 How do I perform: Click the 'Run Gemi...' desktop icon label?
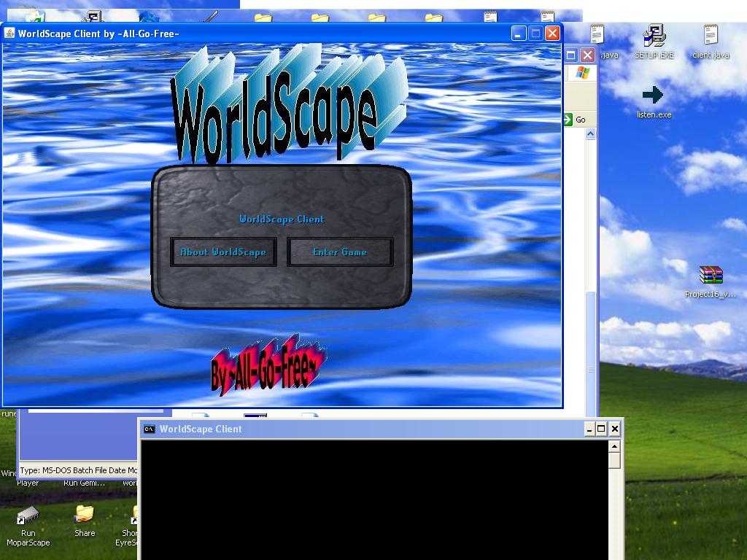(85, 483)
